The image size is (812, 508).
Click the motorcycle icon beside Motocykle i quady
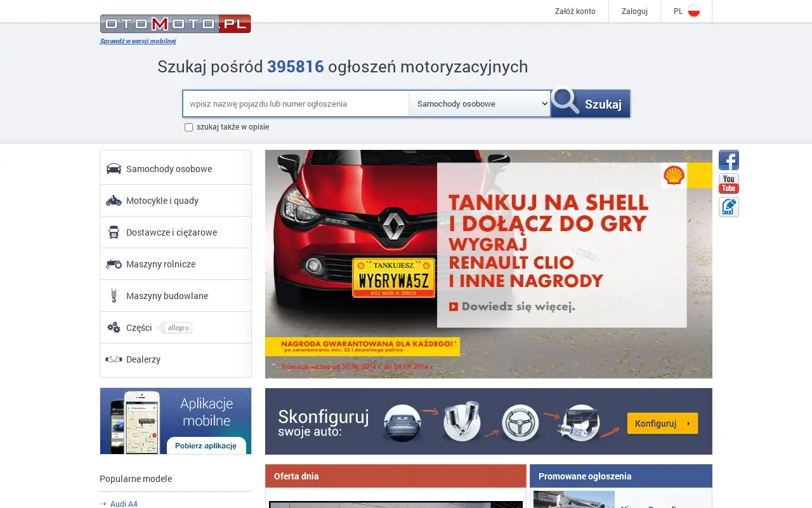[114, 201]
